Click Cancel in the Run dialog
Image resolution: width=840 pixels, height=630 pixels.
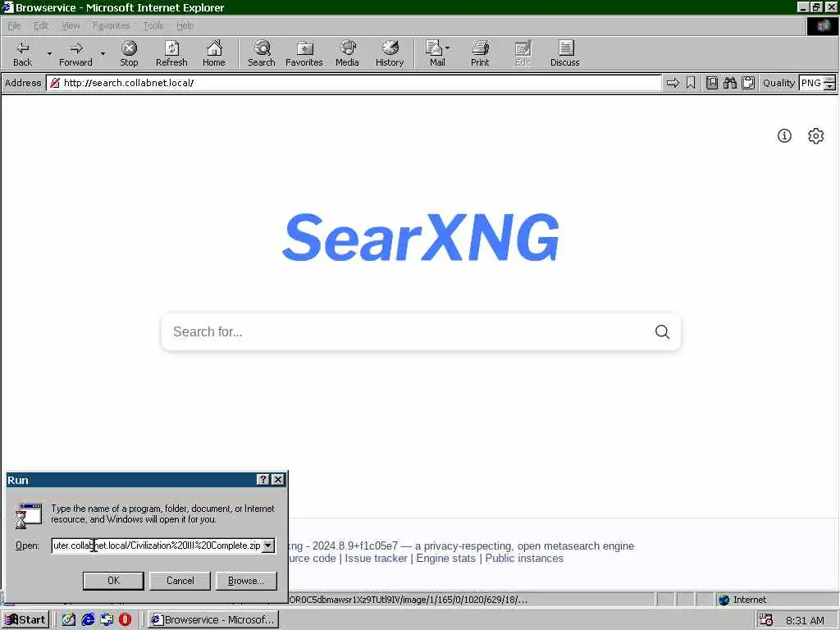(180, 581)
